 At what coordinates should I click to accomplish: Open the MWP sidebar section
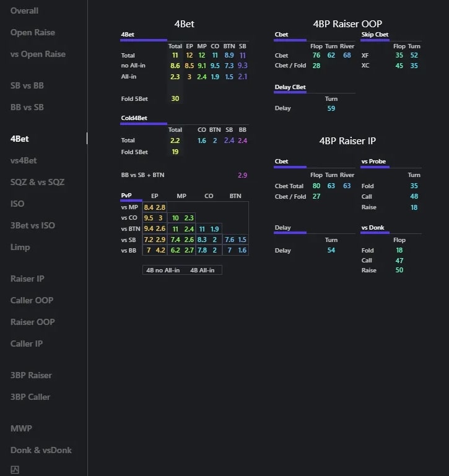click(x=21, y=428)
